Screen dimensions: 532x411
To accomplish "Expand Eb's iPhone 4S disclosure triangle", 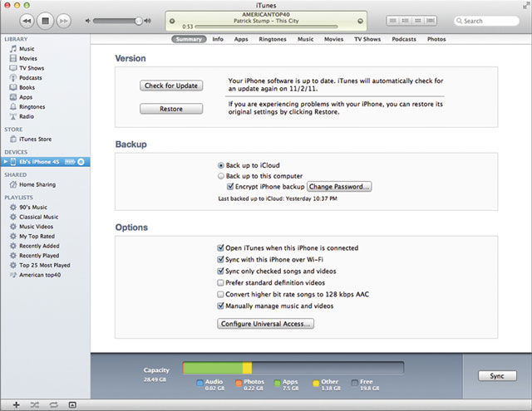I will tap(6, 162).
